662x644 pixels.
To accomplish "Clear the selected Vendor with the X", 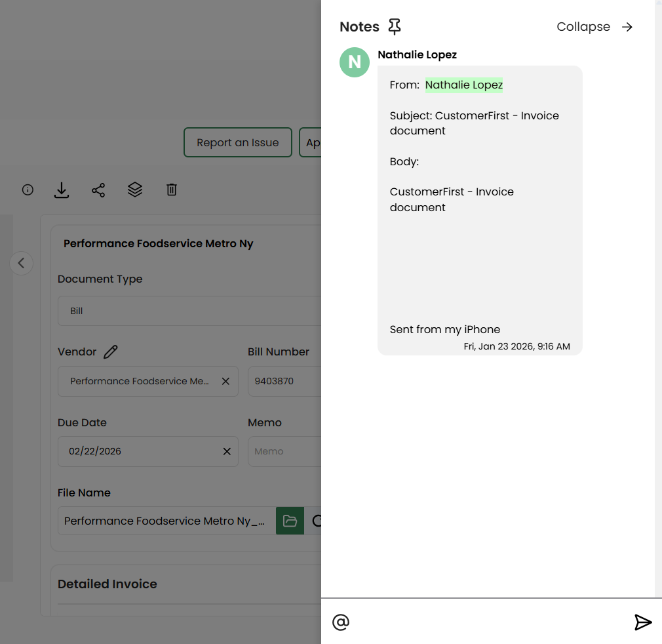I will 227,381.
